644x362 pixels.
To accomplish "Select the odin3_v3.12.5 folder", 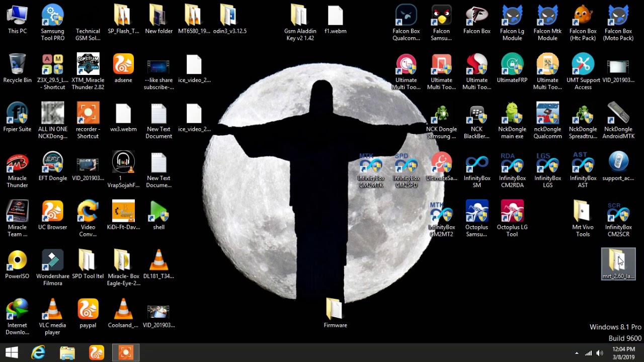I will (x=229, y=20).
